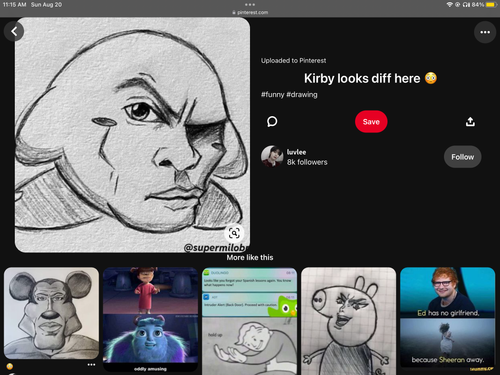Open the Mickey Mouse sketch pin

51,313
